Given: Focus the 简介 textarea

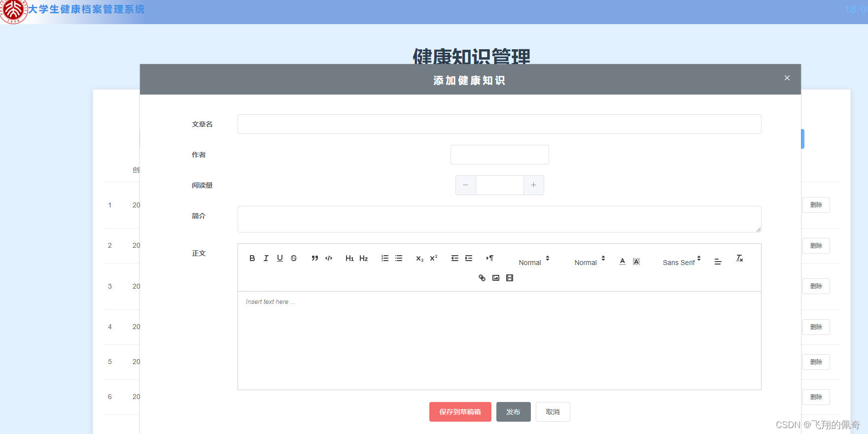Looking at the screenshot, I should [x=499, y=219].
